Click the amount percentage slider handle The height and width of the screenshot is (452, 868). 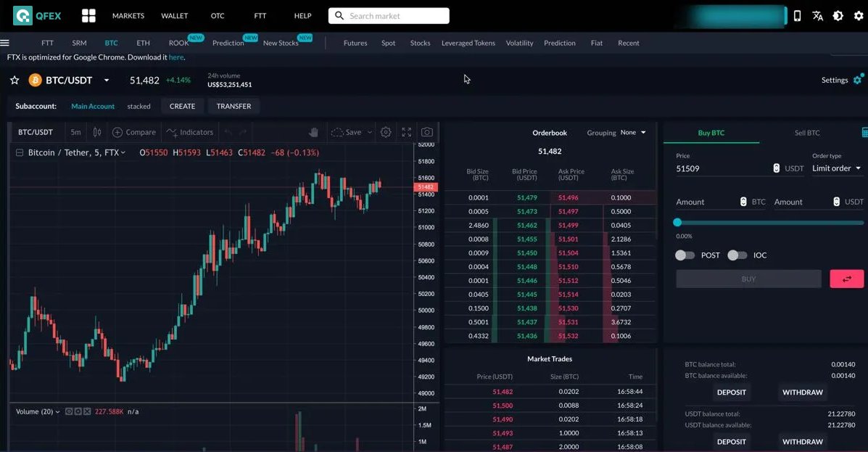[677, 222]
